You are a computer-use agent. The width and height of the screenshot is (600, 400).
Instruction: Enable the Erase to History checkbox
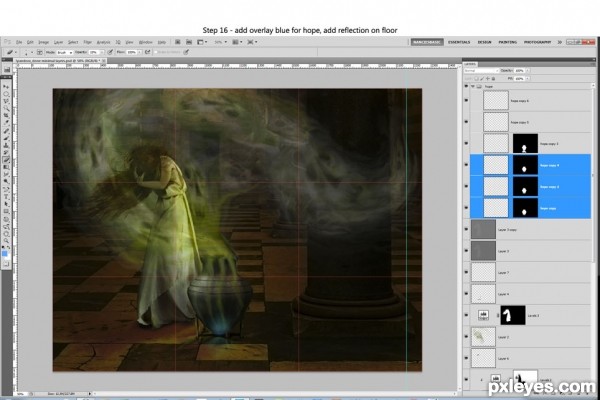(155, 52)
